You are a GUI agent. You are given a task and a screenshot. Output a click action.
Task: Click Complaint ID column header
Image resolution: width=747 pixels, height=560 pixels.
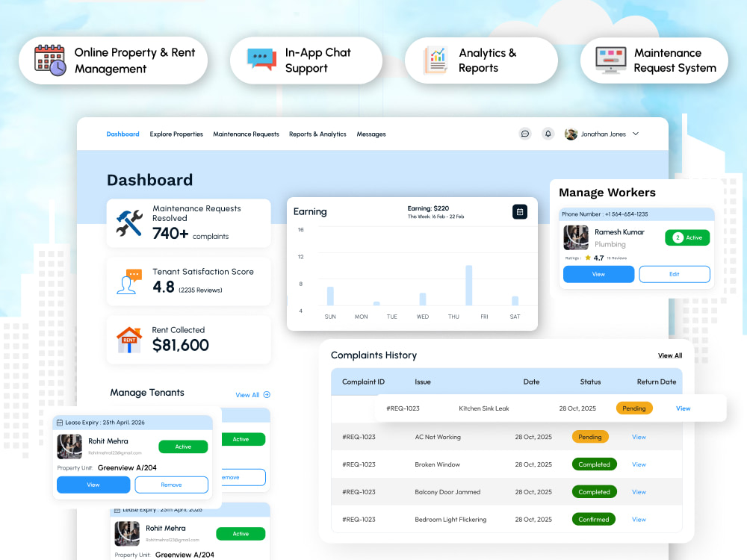click(363, 382)
